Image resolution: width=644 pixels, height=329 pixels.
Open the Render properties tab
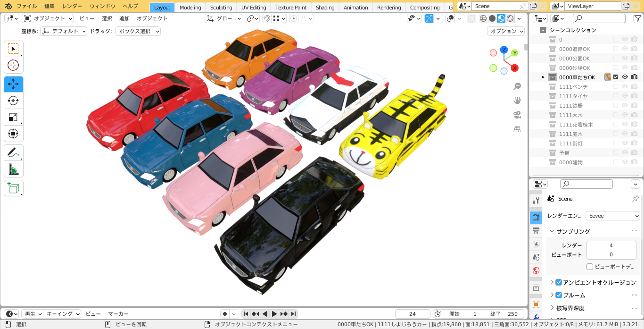tap(536, 217)
